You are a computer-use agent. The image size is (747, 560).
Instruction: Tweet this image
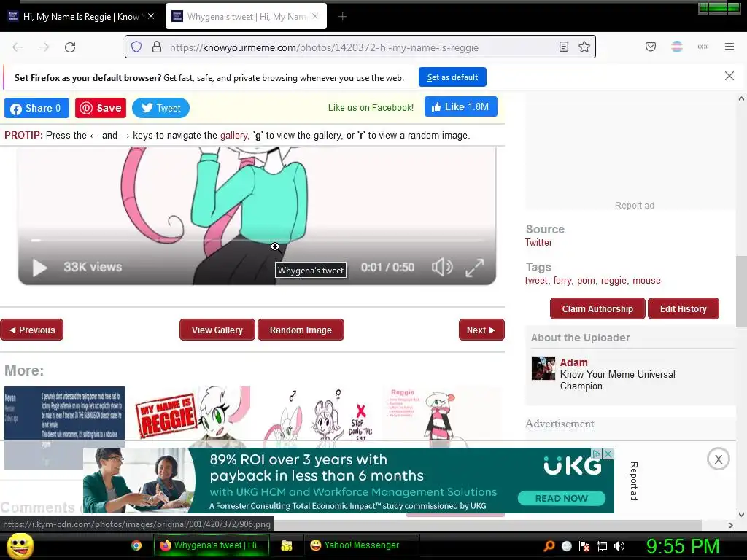click(x=160, y=108)
